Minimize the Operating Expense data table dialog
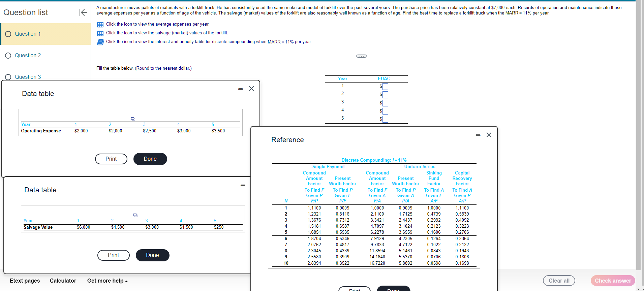The height and width of the screenshot is (291, 644). tap(241, 89)
